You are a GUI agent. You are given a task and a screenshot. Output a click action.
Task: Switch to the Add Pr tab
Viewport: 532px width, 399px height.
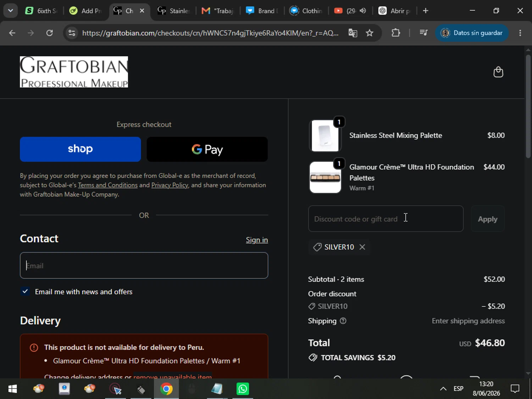85,11
